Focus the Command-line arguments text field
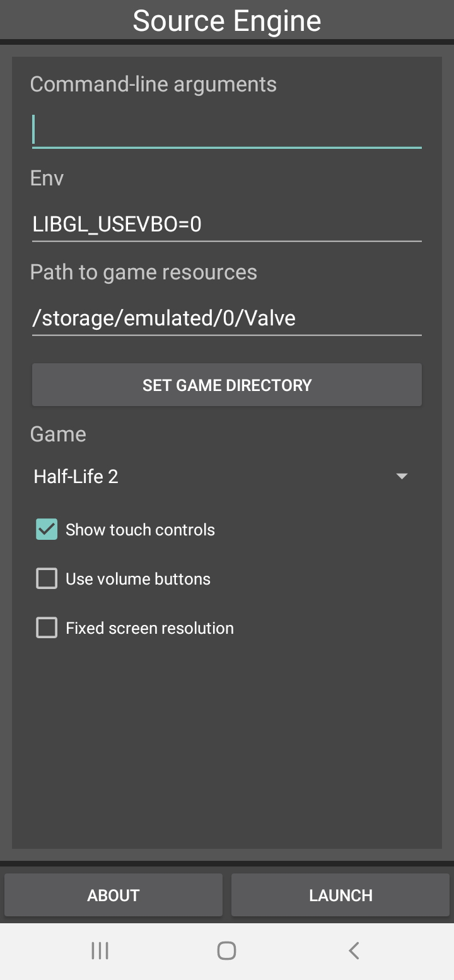The image size is (454, 980). pos(227,131)
